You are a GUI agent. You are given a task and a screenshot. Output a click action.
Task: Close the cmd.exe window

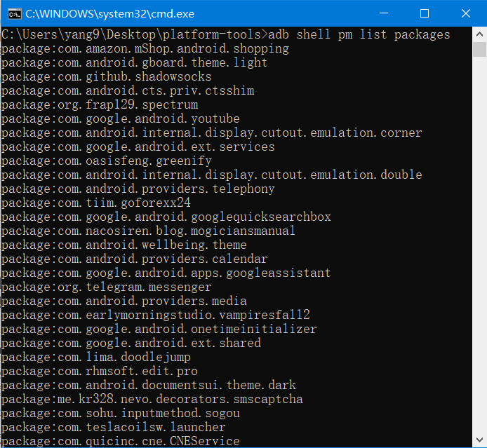465,13
